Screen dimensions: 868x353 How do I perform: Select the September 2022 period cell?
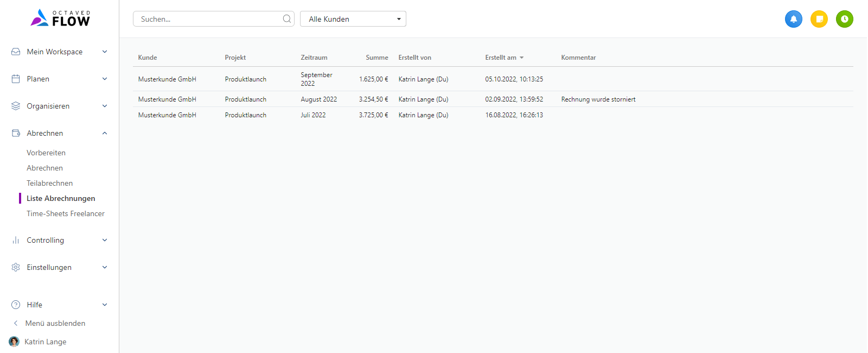317,79
